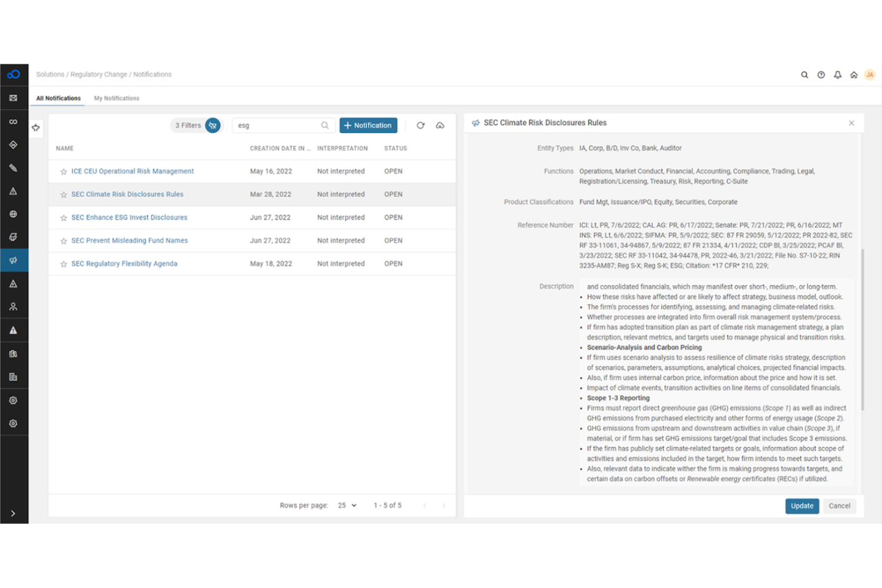
Task: Switch to the All Notifications tab
Action: click(x=58, y=98)
